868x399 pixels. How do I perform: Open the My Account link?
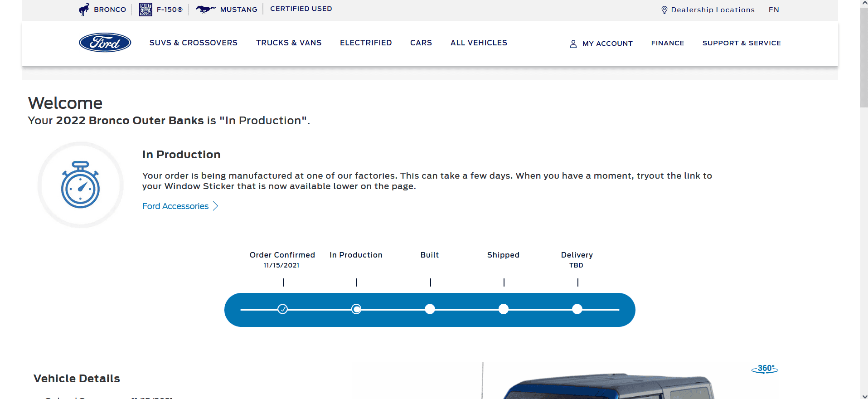[x=607, y=44]
